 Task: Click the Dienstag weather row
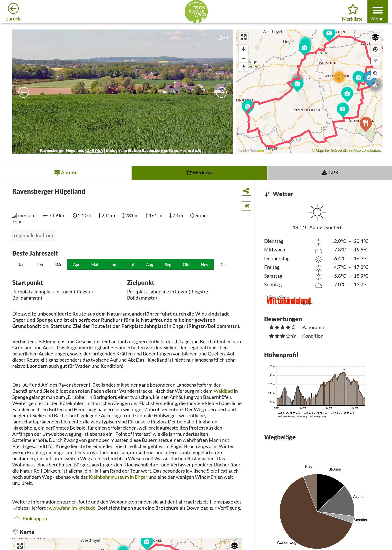316,241
